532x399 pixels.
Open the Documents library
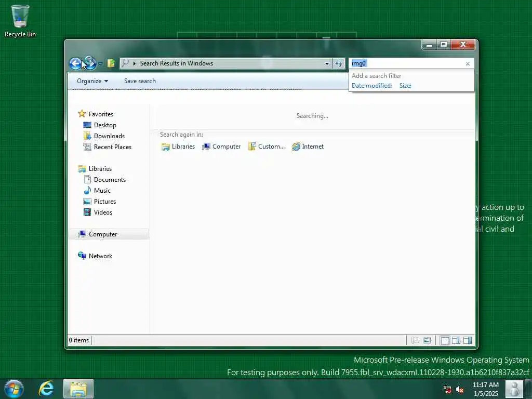(110, 179)
